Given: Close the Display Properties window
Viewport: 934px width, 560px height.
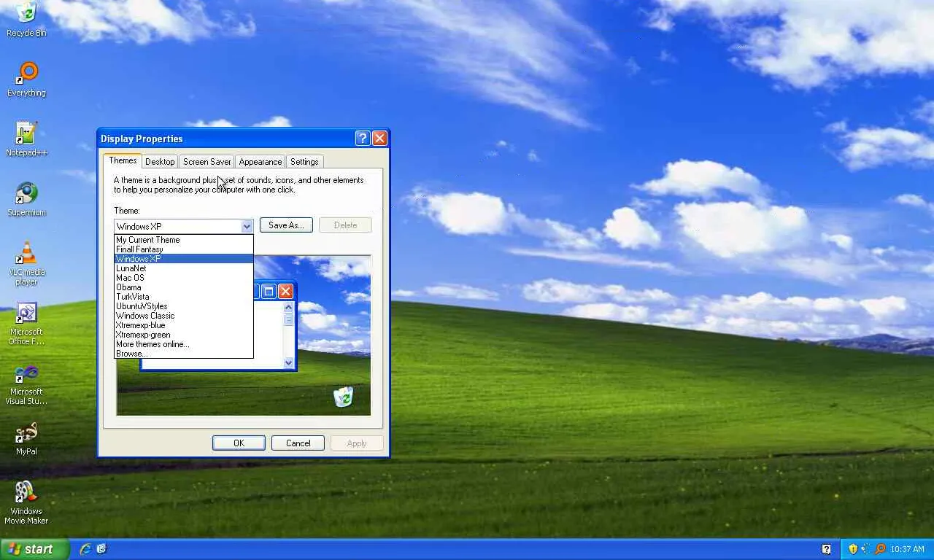Looking at the screenshot, I should click(379, 139).
